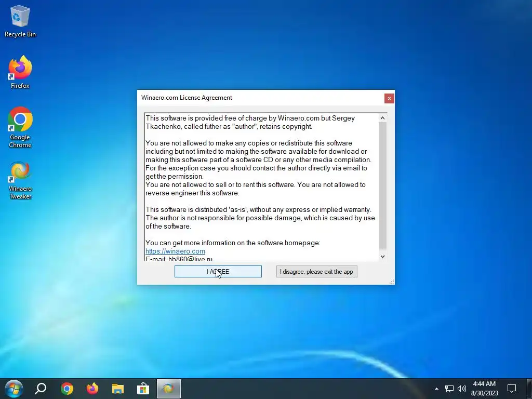Open the network tray icon
The image size is (532, 399).
tap(449, 389)
